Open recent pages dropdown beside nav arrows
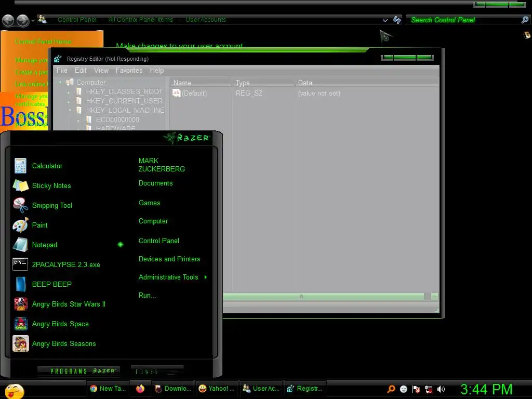The height and width of the screenshot is (399, 532). pyautogui.click(x=33, y=21)
